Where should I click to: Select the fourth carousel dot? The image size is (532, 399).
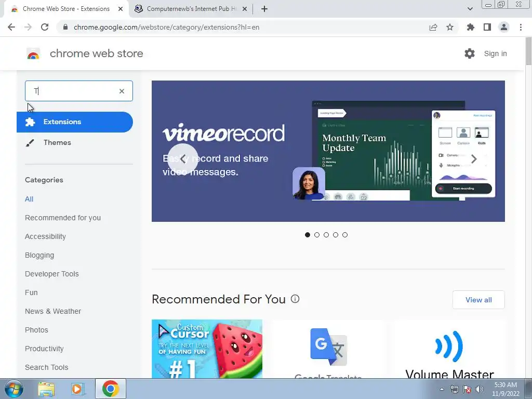pyautogui.click(x=336, y=235)
